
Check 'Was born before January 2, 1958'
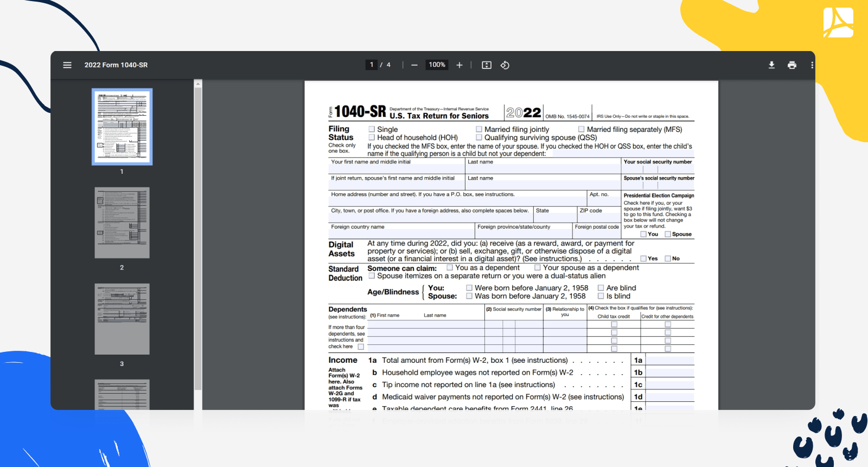coord(469,296)
